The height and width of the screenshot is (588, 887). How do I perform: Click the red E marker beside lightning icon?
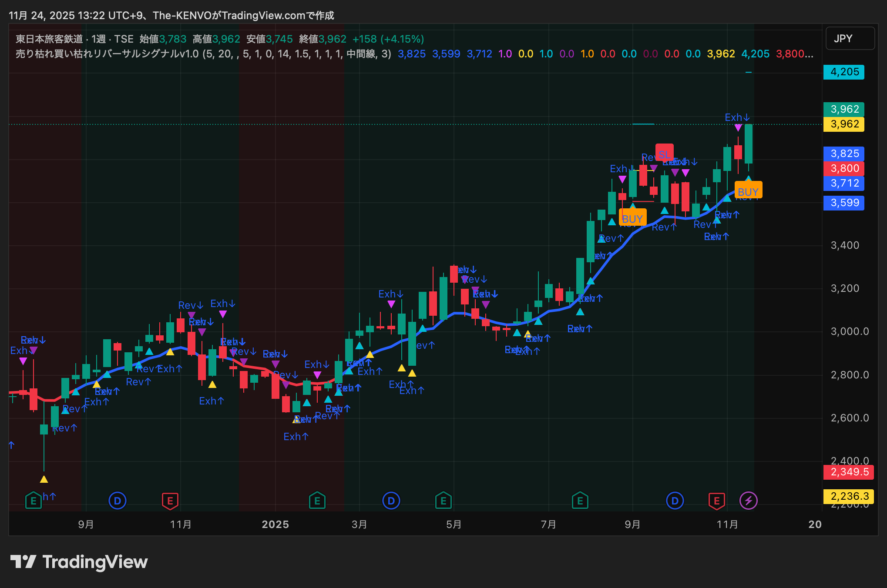click(716, 501)
